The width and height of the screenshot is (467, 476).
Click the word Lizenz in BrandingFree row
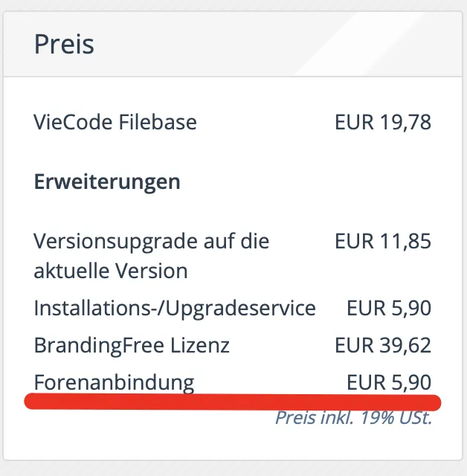200,345
